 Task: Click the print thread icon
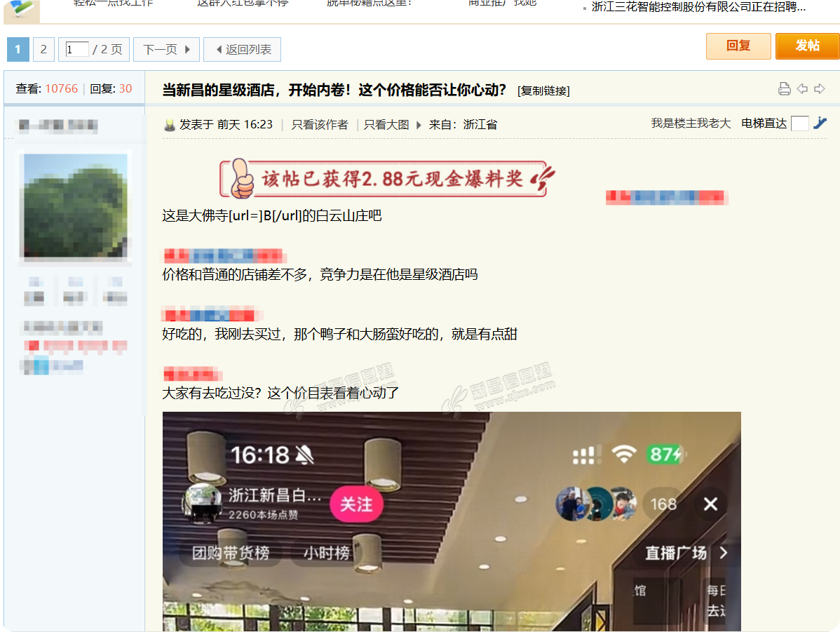click(785, 89)
